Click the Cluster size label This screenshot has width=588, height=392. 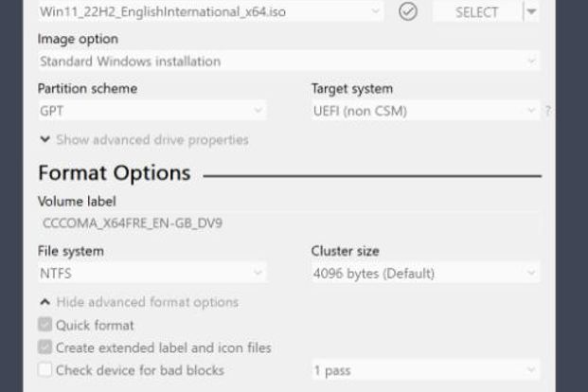point(345,252)
